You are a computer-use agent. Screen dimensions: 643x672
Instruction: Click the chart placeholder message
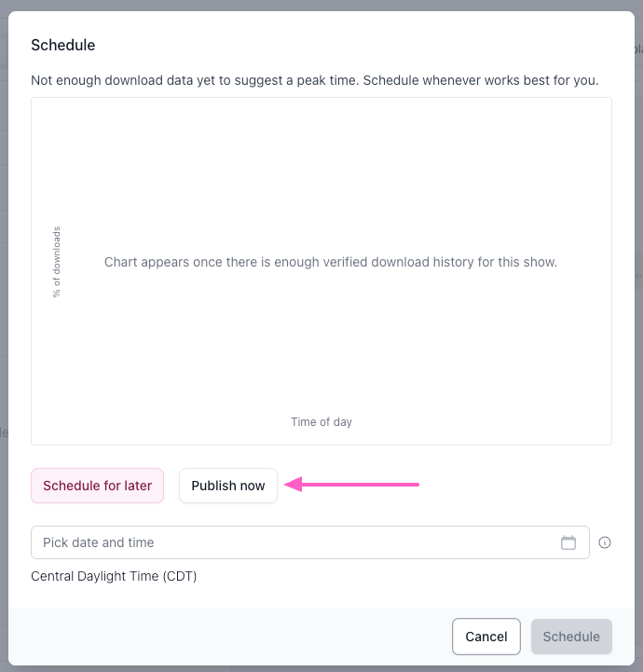tap(331, 262)
